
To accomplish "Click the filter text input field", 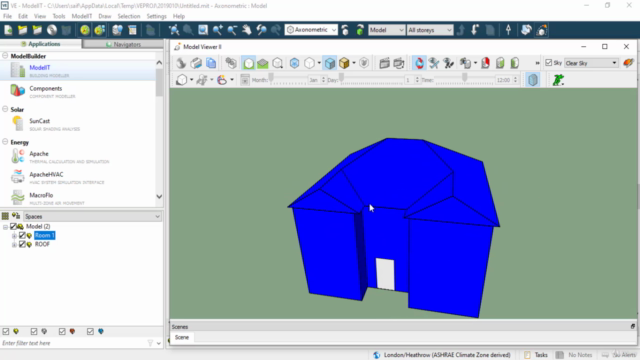I will click(73, 343).
